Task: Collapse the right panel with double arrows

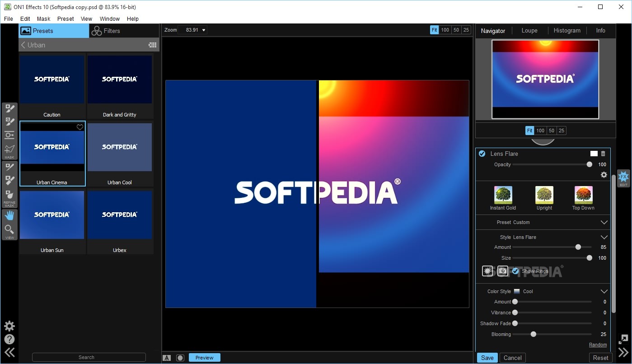Action: (623, 352)
